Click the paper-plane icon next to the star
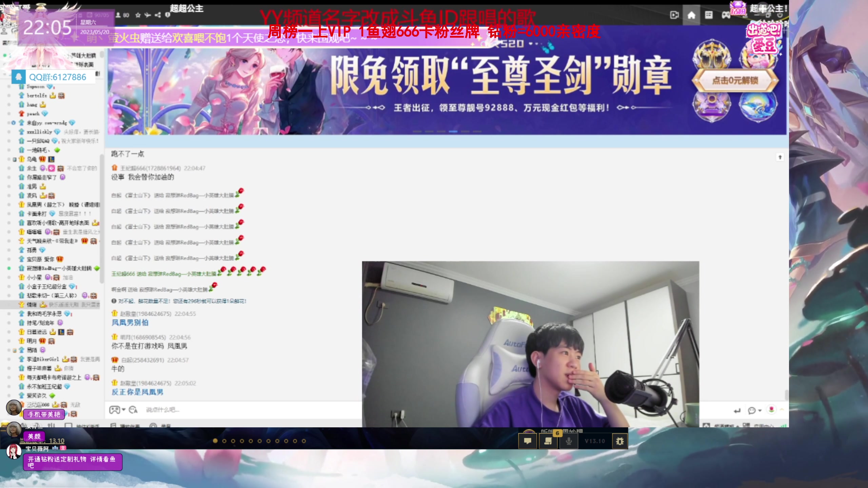 [x=148, y=15]
